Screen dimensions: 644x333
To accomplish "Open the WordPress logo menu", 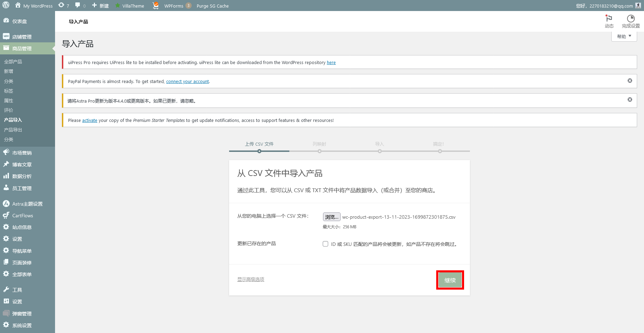I will point(5,5).
